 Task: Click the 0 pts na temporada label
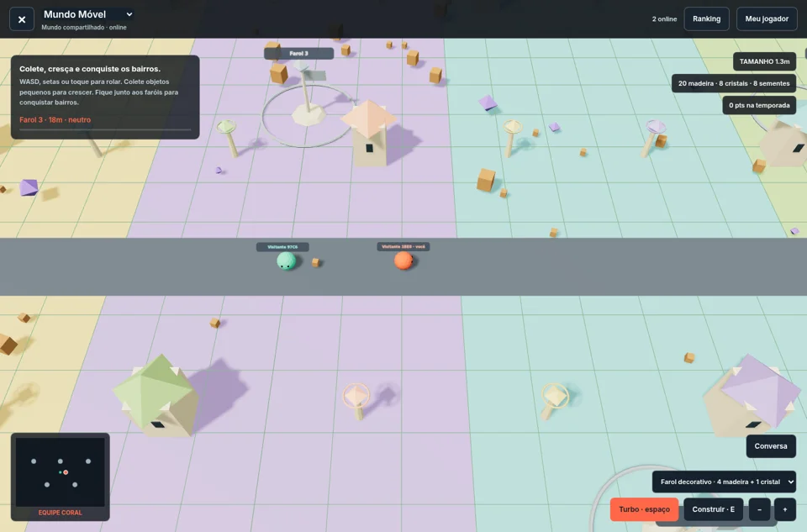pos(759,105)
